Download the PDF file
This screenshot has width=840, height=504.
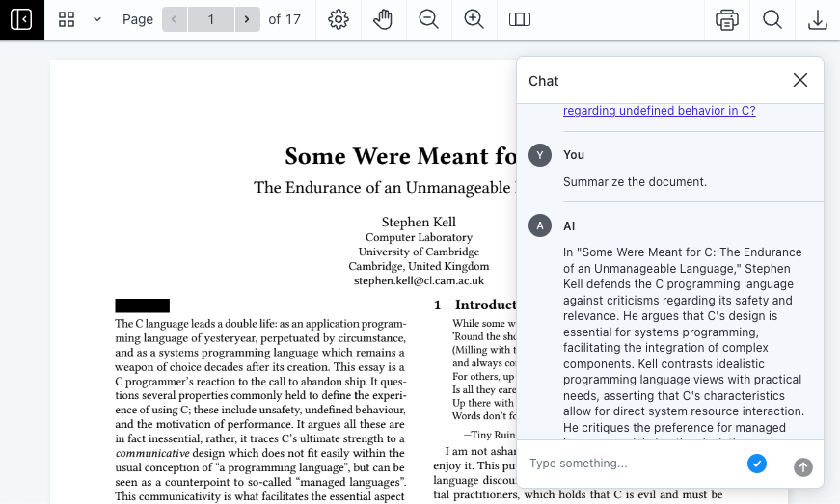(x=818, y=19)
